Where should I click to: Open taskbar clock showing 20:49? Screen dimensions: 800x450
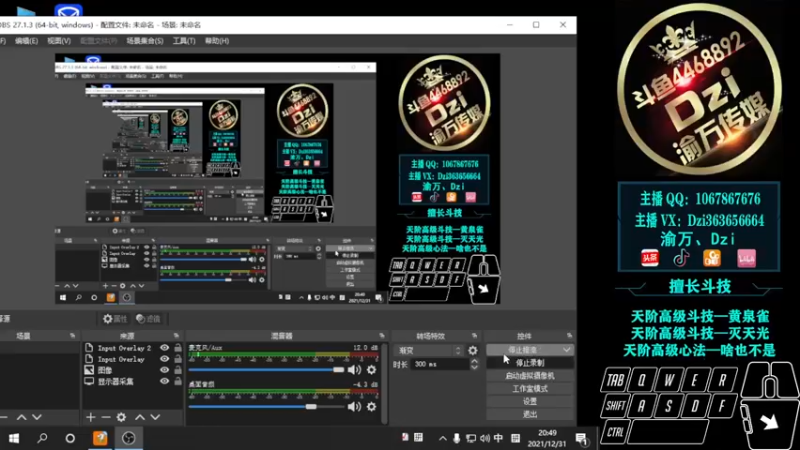pyautogui.click(x=547, y=438)
